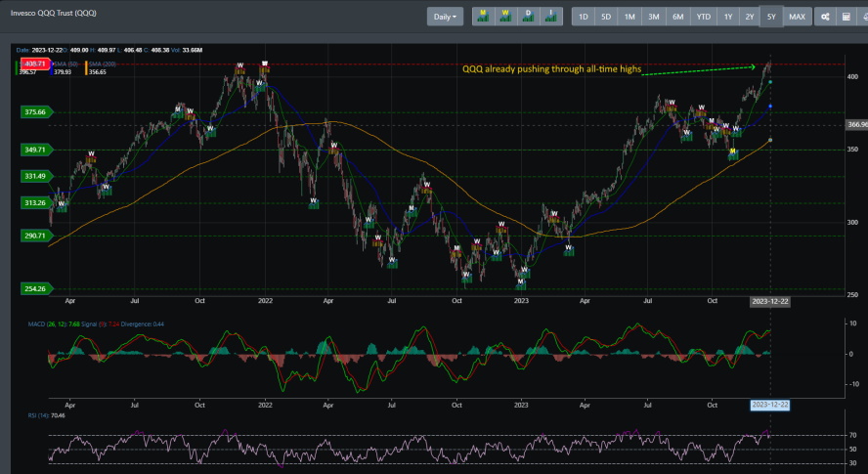Click the red 408.71 price tag
Screen dimensions: 868x474
35,64
